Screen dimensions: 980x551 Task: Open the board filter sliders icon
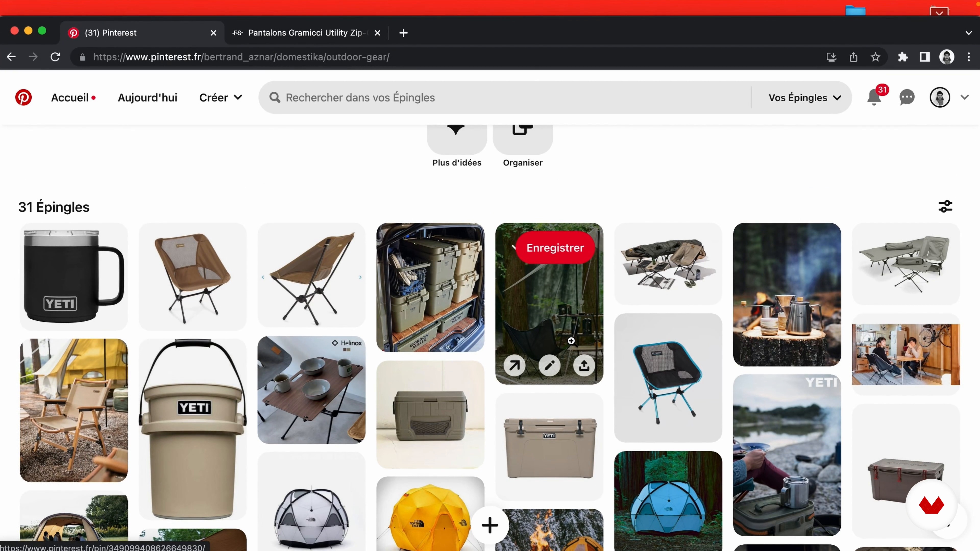pyautogui.click(x=945, y=206)
